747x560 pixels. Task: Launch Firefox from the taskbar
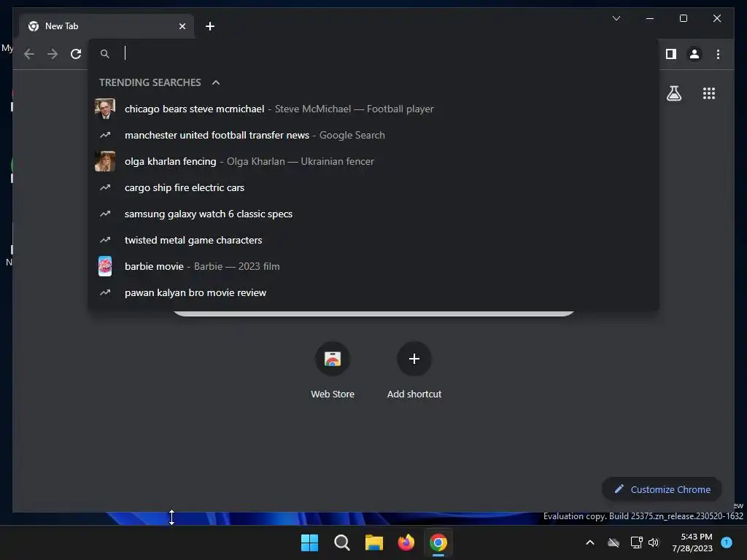406,542
